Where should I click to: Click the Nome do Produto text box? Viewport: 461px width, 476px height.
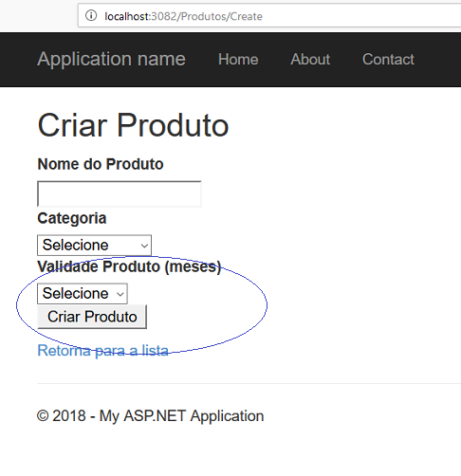pos(120,193)
